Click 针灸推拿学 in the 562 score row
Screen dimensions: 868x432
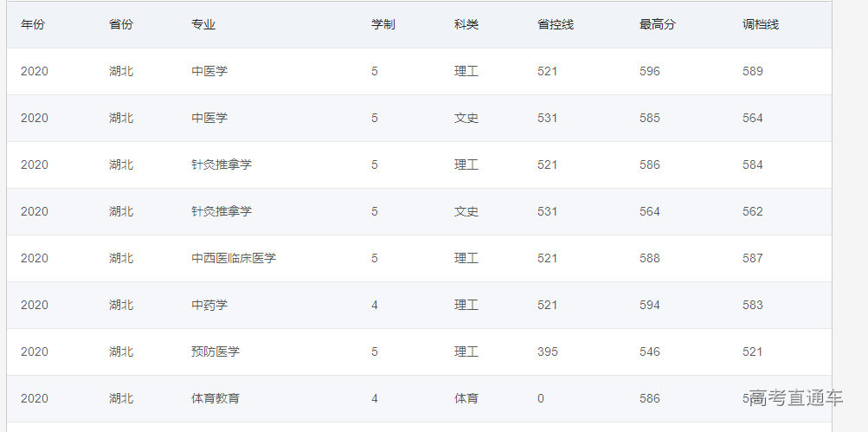pos(222,211)
